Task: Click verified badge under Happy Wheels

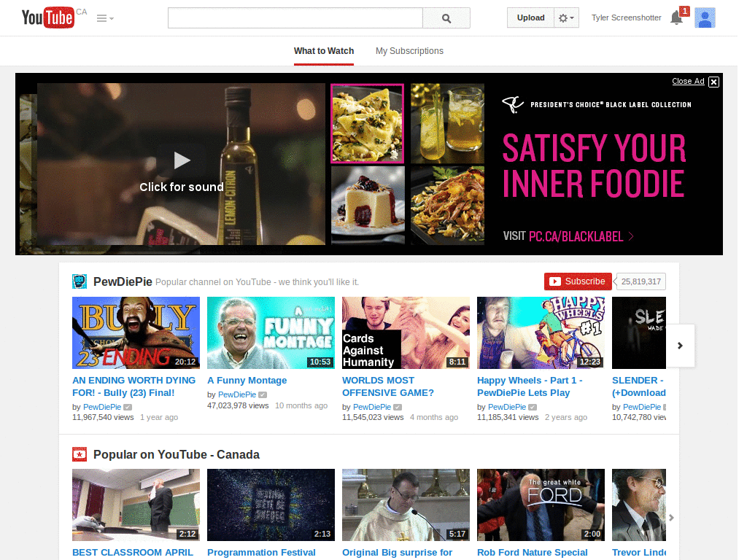Action: coord(533,407)
